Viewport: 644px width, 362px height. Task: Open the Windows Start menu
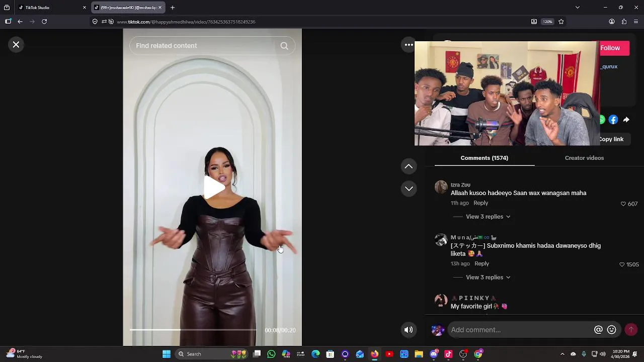click(x=166, y=354)
